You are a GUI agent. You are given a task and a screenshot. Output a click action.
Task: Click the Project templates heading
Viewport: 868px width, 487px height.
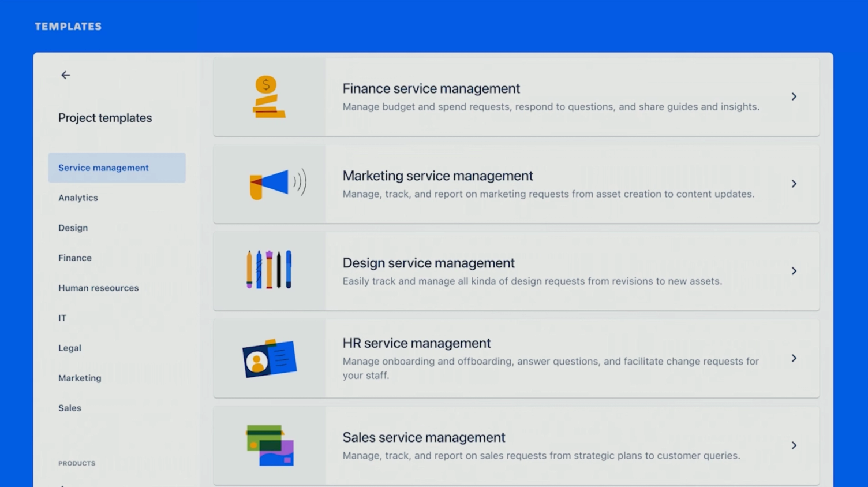click(x=105, y=118)
